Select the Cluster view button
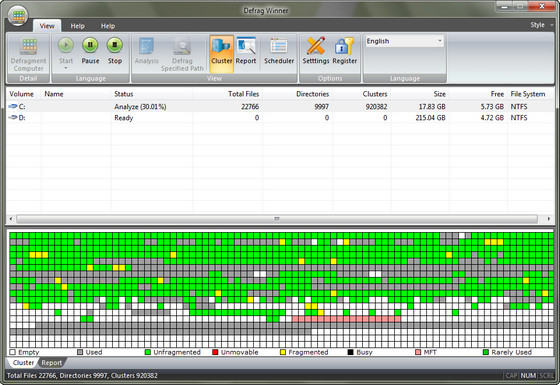This screenshot has height=385, width=560. point(221,54)
